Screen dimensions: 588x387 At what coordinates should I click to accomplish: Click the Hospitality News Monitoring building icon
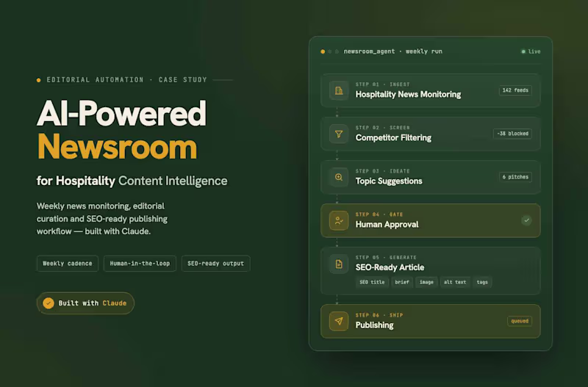point(339,90)
